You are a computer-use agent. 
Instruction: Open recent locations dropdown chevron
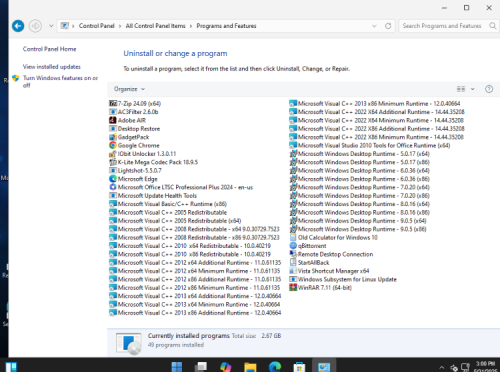51,26
